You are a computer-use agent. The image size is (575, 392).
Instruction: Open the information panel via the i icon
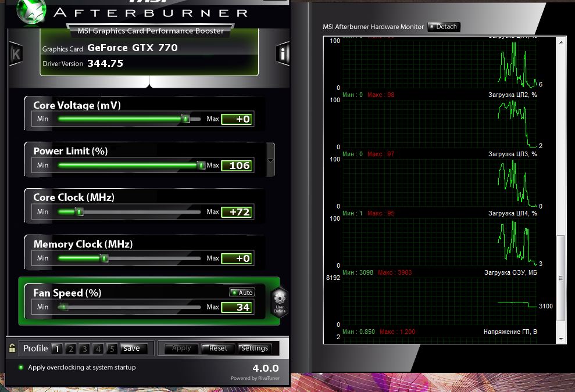tap(283, 54)
